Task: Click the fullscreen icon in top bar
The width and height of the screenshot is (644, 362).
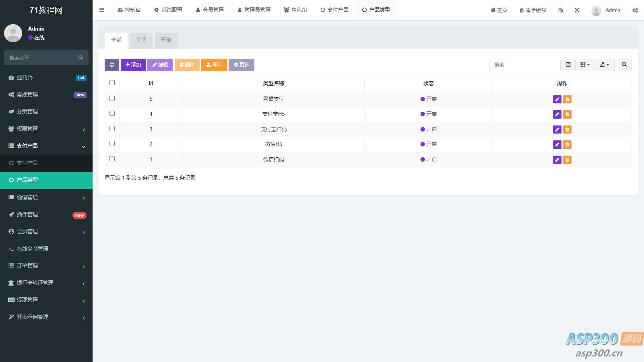Action: (577, 10)
